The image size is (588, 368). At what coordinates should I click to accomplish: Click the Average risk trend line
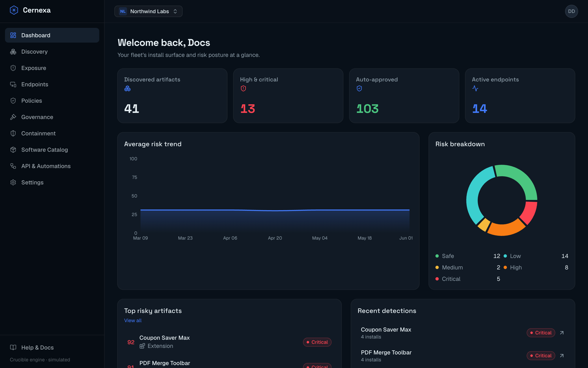point(275,210)
